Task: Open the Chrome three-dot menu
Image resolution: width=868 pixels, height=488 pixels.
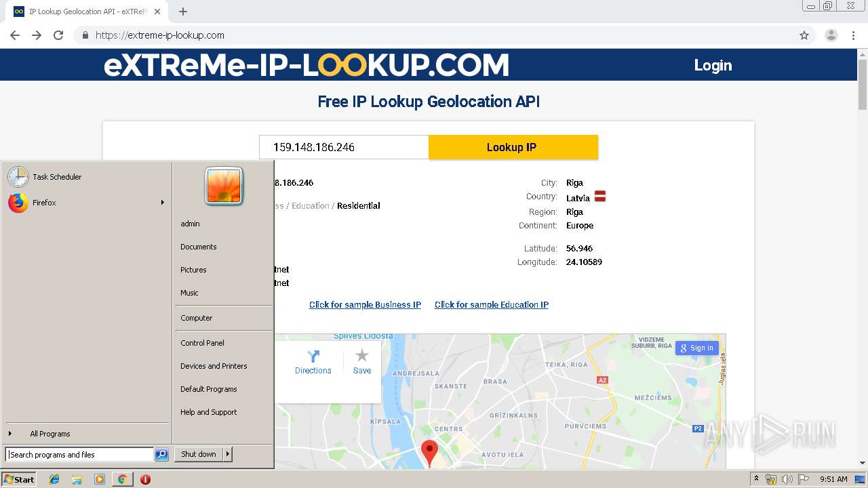Action: pos(853,35)
